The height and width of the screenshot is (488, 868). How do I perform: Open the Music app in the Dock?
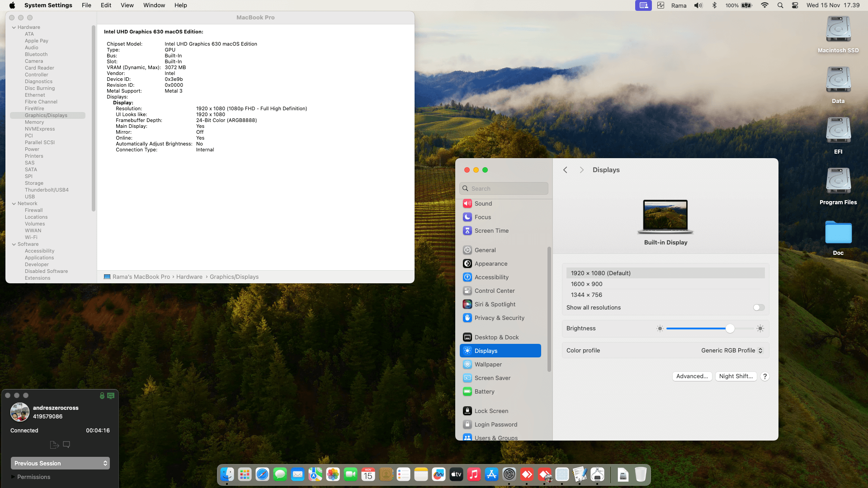coord(474,474)
